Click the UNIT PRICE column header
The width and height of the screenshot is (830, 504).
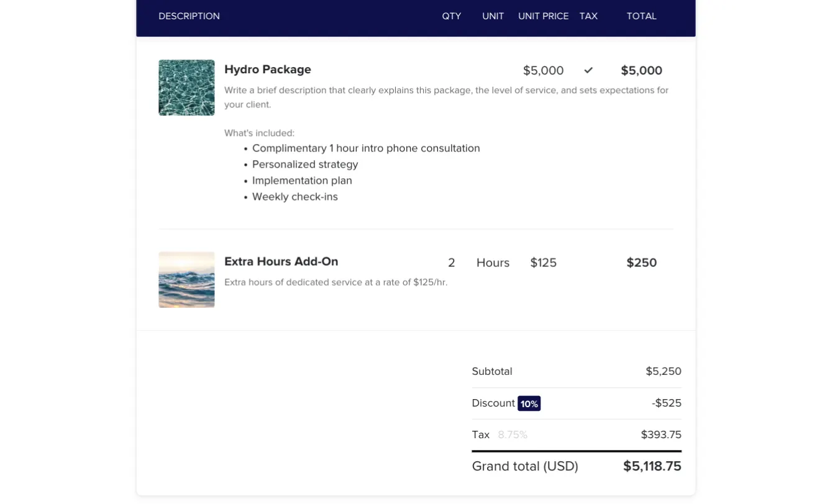pyautogui.click(x=543, y=16)
